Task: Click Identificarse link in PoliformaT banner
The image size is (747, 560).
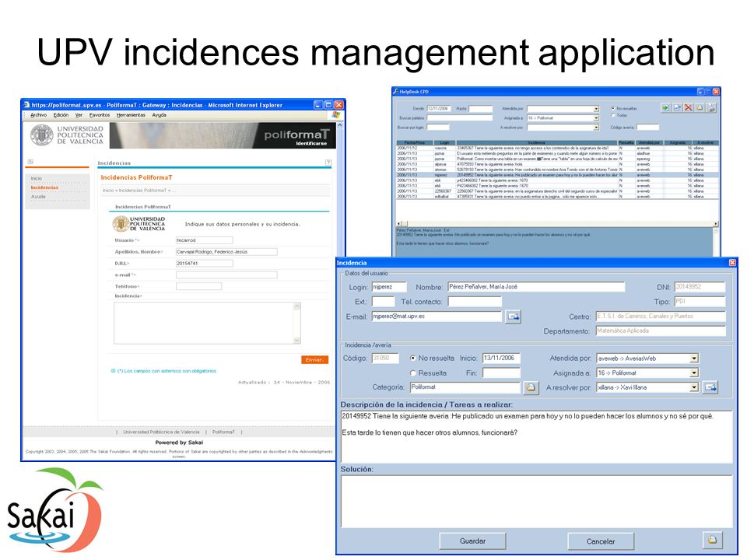Action: (x=311, y=143)
